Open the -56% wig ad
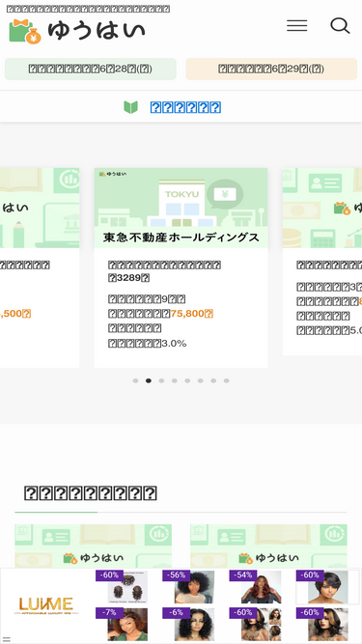This screenshot has height=644, width=362. pos(188,586)
